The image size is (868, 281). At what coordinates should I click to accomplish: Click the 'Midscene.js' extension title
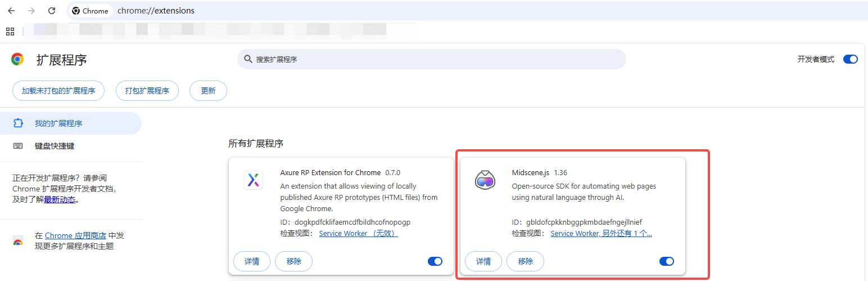(x=530, y=173)
